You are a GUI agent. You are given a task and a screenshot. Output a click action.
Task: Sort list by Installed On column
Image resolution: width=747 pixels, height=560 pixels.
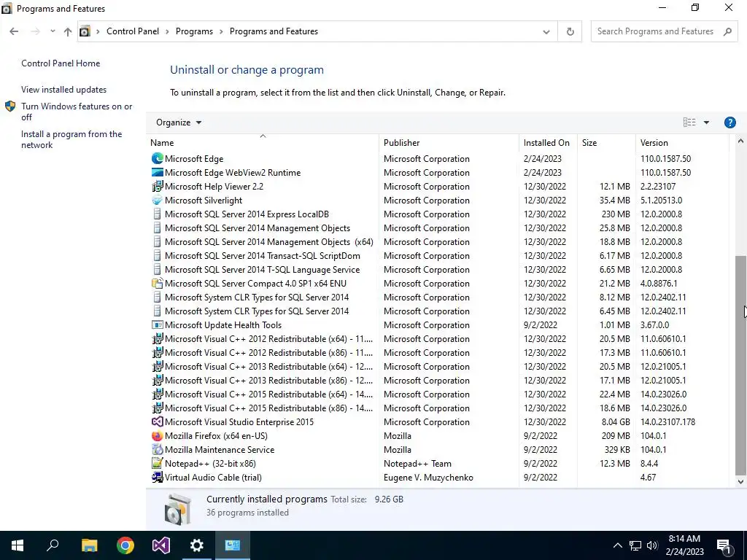point(546,142)
